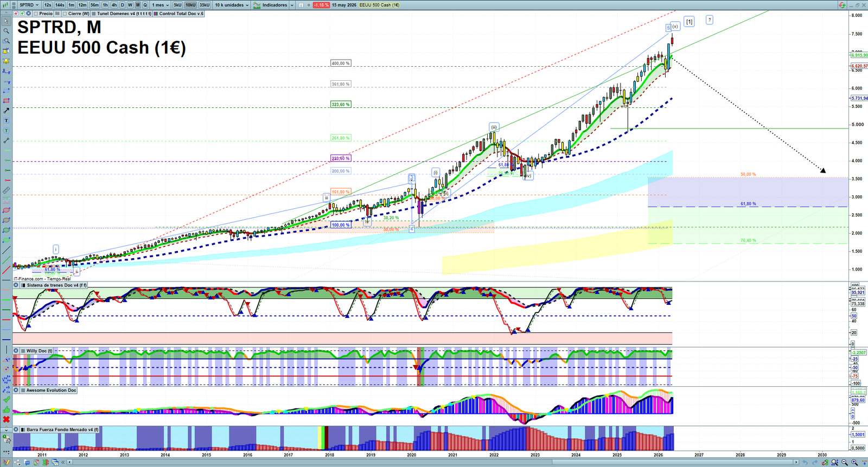
Task: Select the blue text label tool
Action: tap(6, 121)
